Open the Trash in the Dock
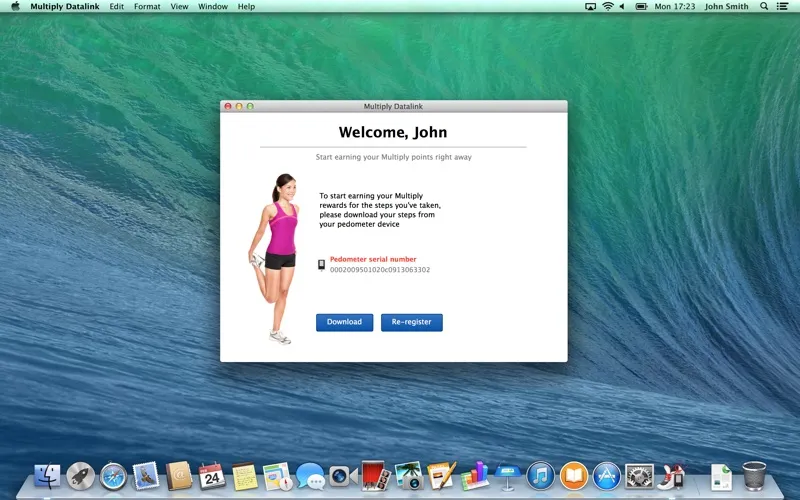The width and height of the screenshot is (800, 500). tap(754, 476)
